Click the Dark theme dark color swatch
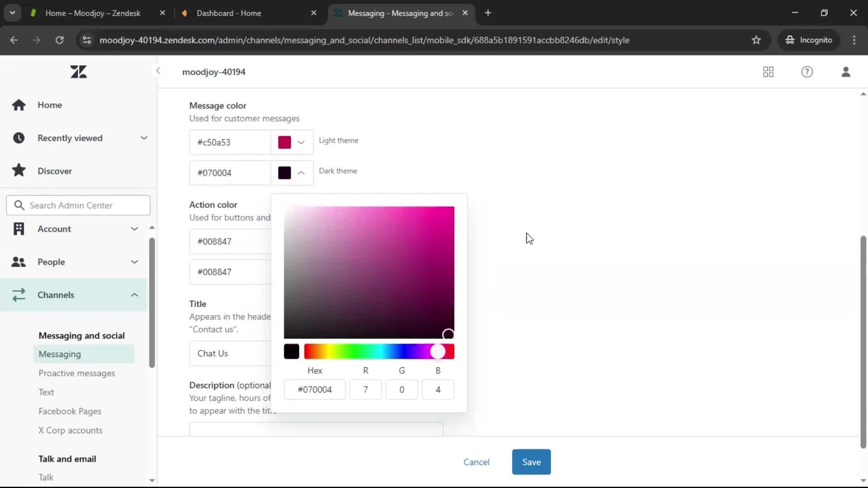This screenshot has width=868, height=488. tap(284, 173)
